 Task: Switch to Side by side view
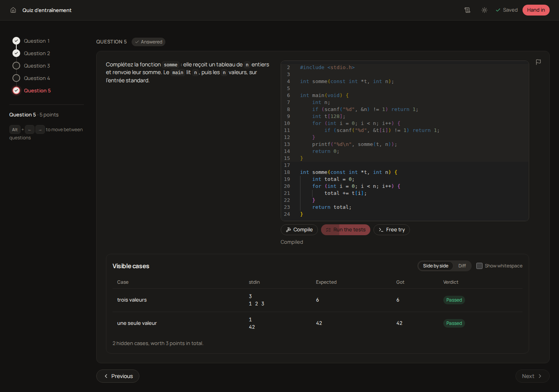[436, 266]
